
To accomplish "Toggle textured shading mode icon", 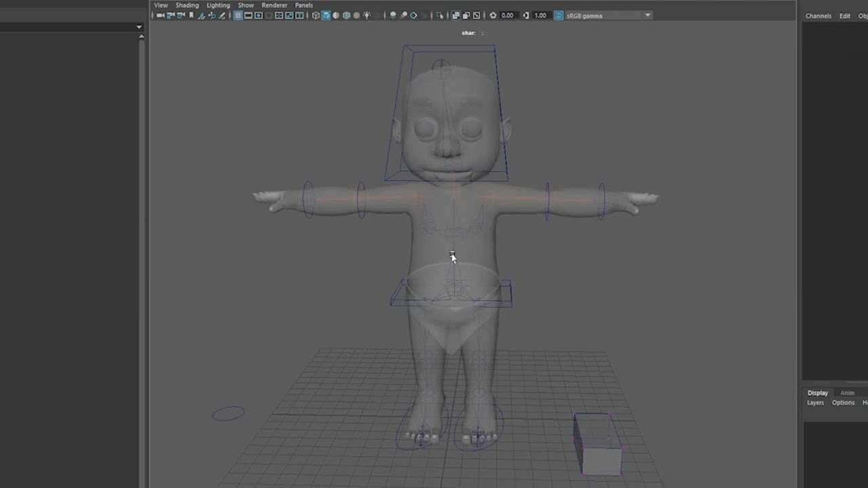I will tap(347, 15).
